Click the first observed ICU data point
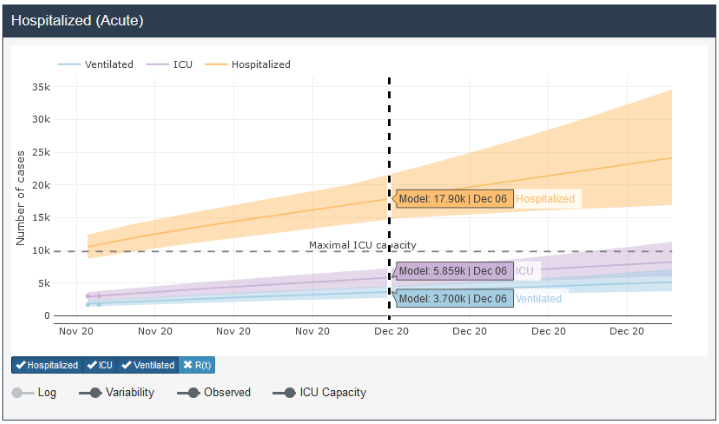 (x=88, y=296)
